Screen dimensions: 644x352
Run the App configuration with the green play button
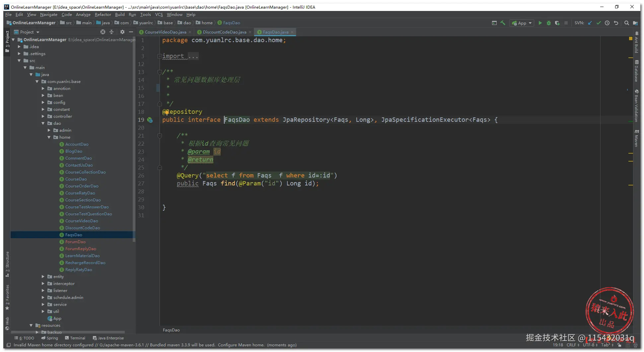pyautogui.click(x=540, y=23)
